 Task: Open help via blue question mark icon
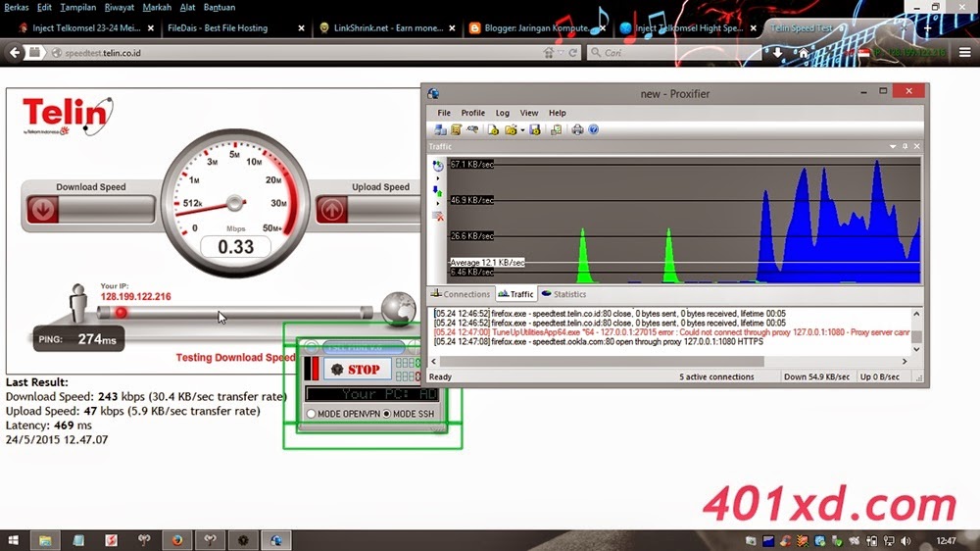coord(594,129)
